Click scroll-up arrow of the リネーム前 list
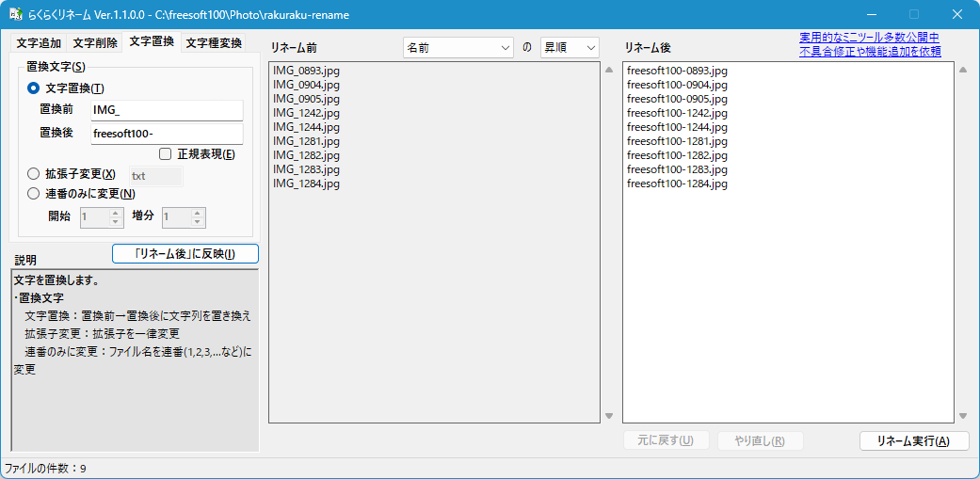This screenshot has width=980, height=479. pyautogui.click(x=609, y=70)
